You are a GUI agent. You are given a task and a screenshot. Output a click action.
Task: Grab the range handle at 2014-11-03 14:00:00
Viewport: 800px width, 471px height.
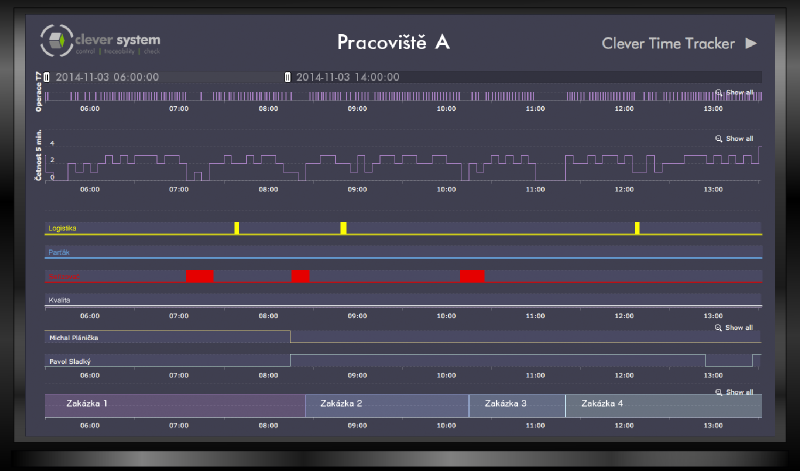coord(287,77)
